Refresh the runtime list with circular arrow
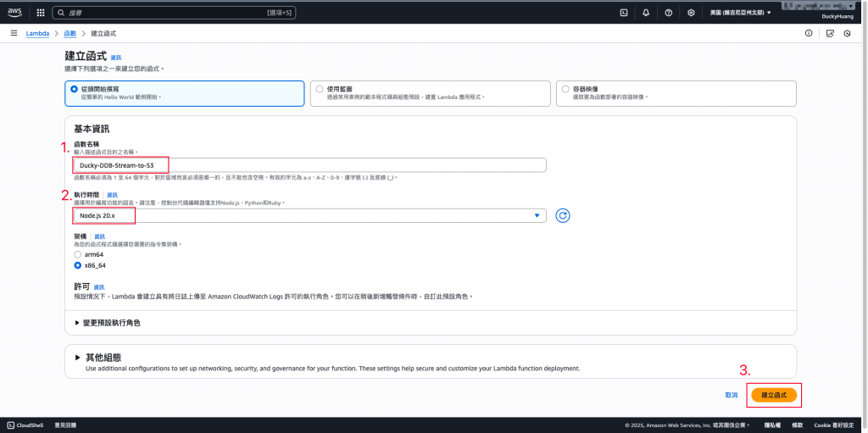The width and height of the screenshot is (868, 433). 563,216
